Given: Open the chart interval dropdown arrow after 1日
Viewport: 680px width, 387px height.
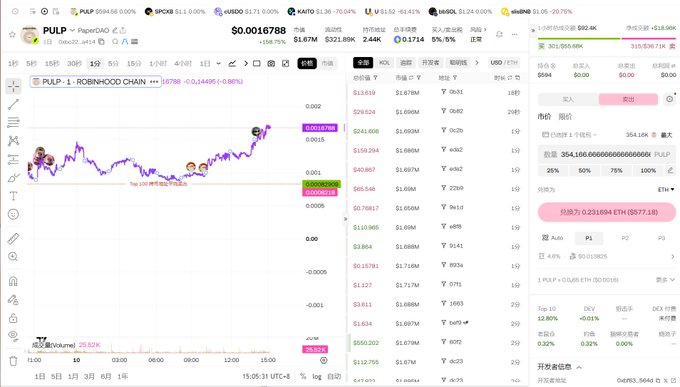Looking at the screenshot, I should pyautogui.click(x=219, y=63).
